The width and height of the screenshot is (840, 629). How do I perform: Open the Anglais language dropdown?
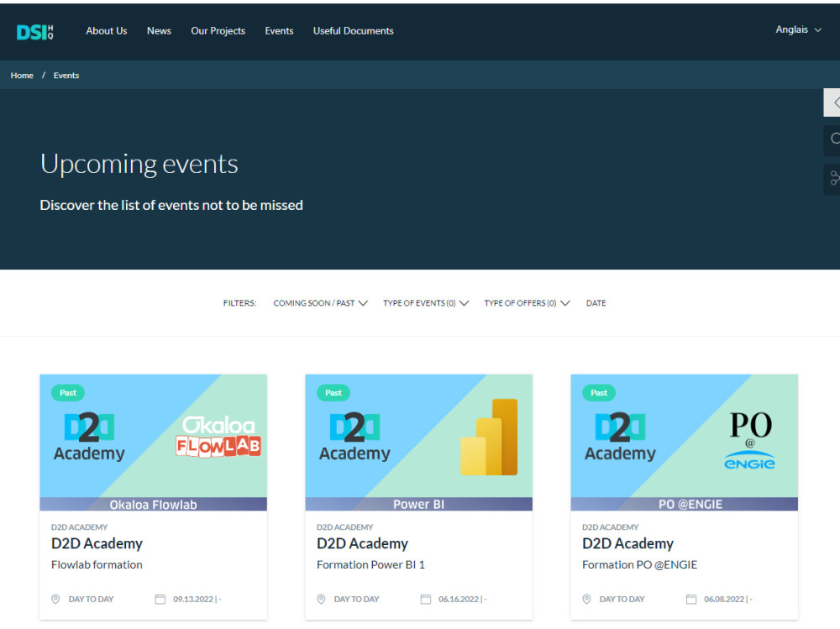click(x=798, y=29)
